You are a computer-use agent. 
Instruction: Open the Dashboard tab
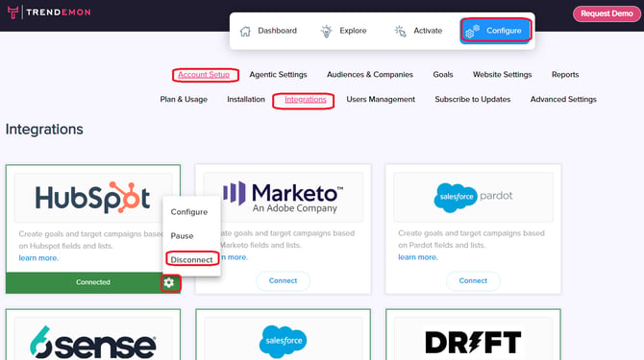[268, 31]
